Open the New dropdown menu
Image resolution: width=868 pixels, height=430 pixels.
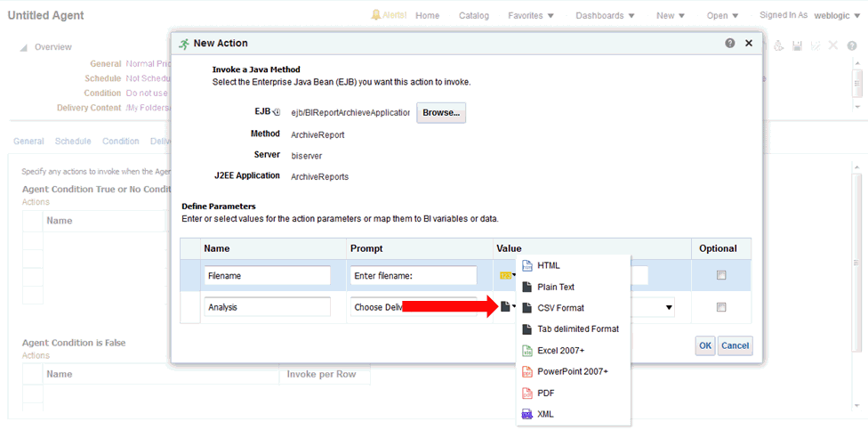671,15
